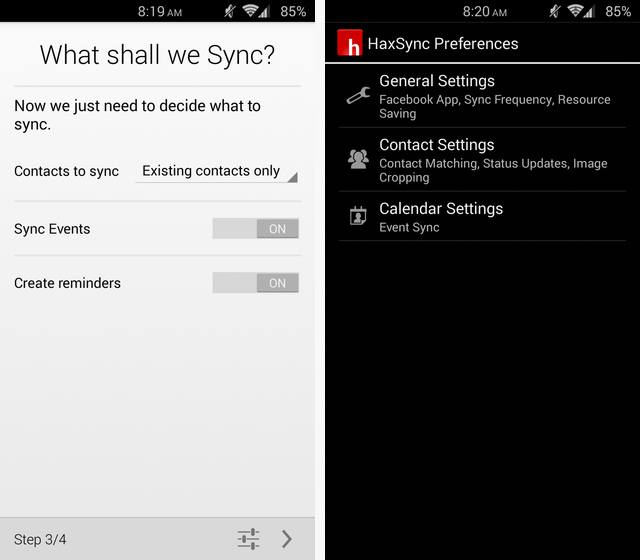Click the Sync Events label
The height and width of the screenshot is (560, 640).
tap(52, 229)
